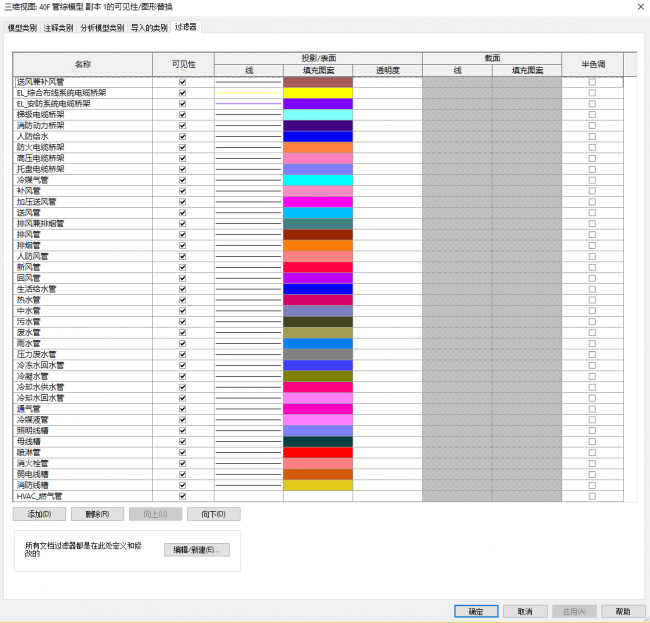This screenshot has height=623, width=650.
Task: Open the 注释类别 tab
Action: [x=59, y=28]
